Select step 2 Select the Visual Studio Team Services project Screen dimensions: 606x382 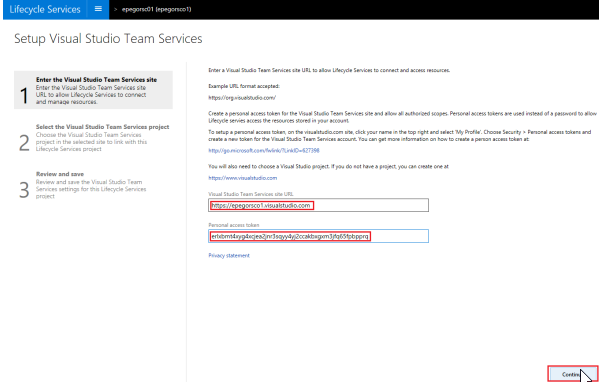pos(93,138)
